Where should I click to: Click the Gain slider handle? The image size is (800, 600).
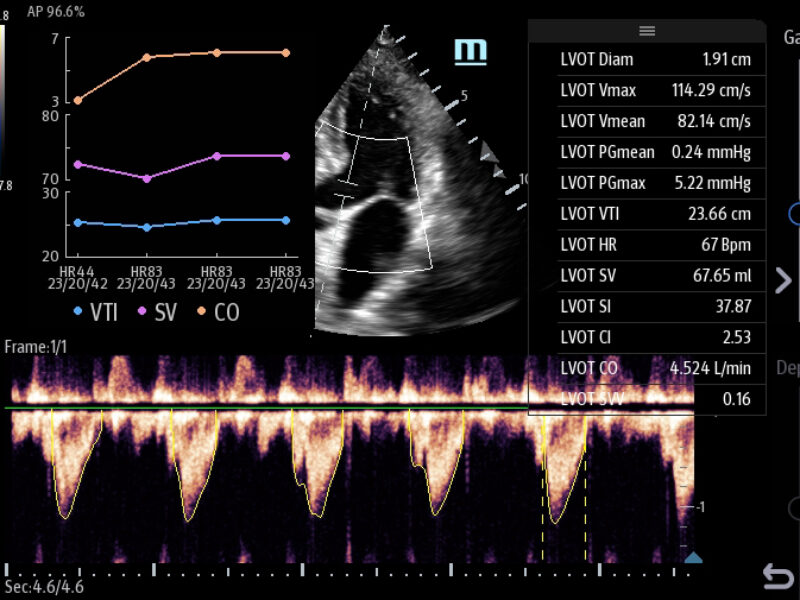[x=795, y=213]
